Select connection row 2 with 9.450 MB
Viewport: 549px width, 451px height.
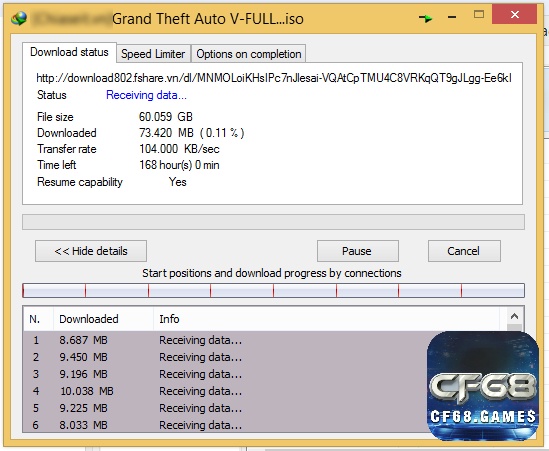pyautogui.click(x=226, y=357)
